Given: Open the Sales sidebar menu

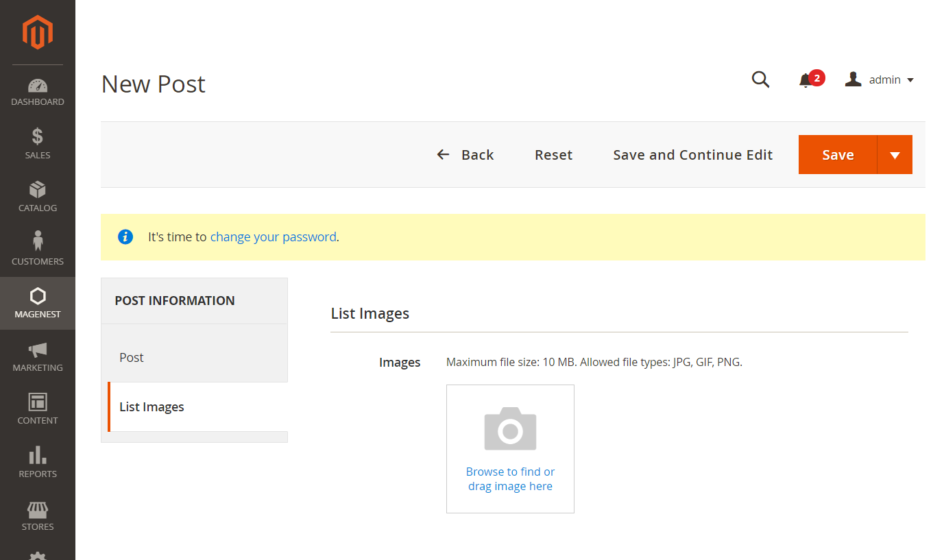Looking at the screenshot, I should 38,144.
